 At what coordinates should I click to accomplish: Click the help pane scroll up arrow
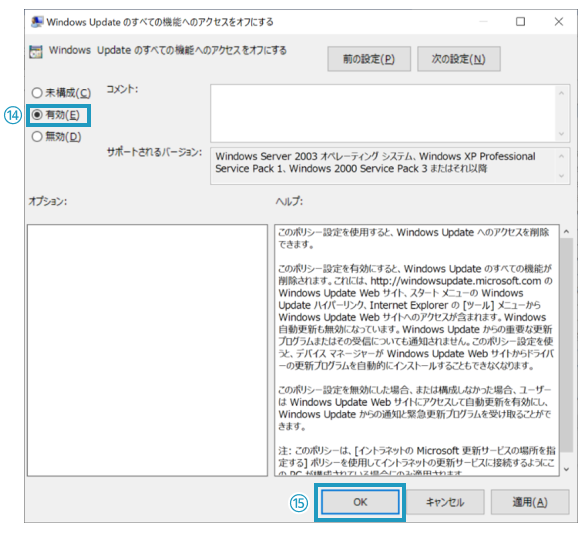click(566, 232)
